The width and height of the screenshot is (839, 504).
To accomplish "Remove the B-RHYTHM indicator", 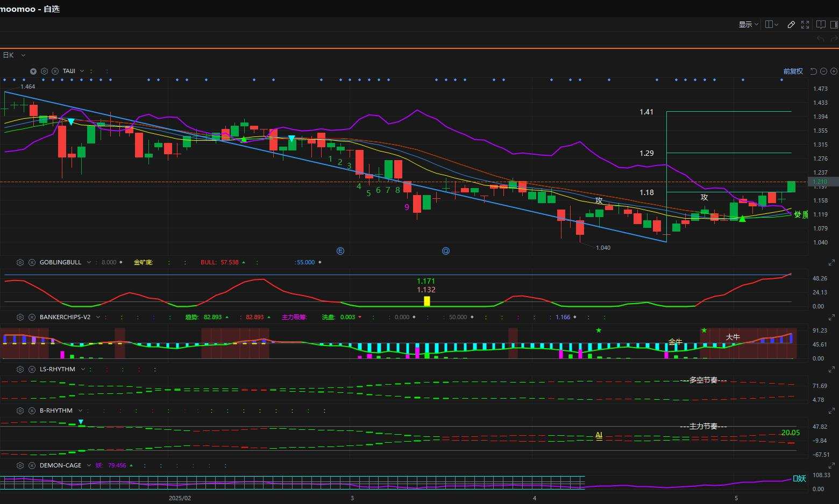I will (32, 411).
